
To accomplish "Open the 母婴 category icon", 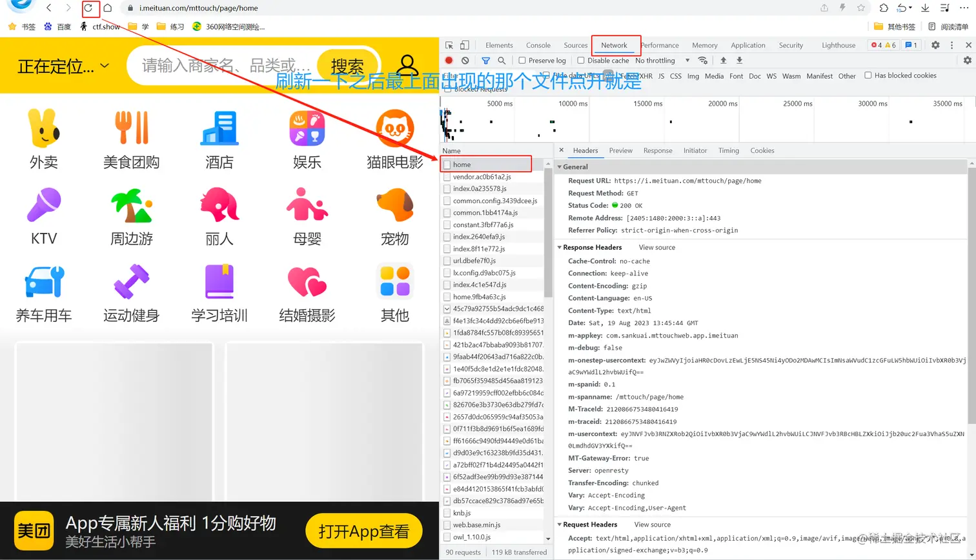I will click(x=307, y=205).
